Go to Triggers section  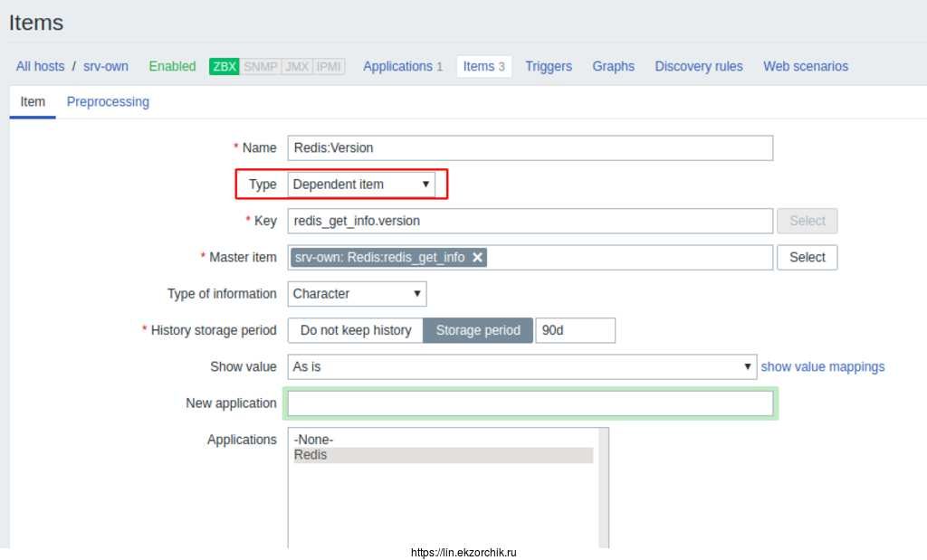[x=549, y=67]
